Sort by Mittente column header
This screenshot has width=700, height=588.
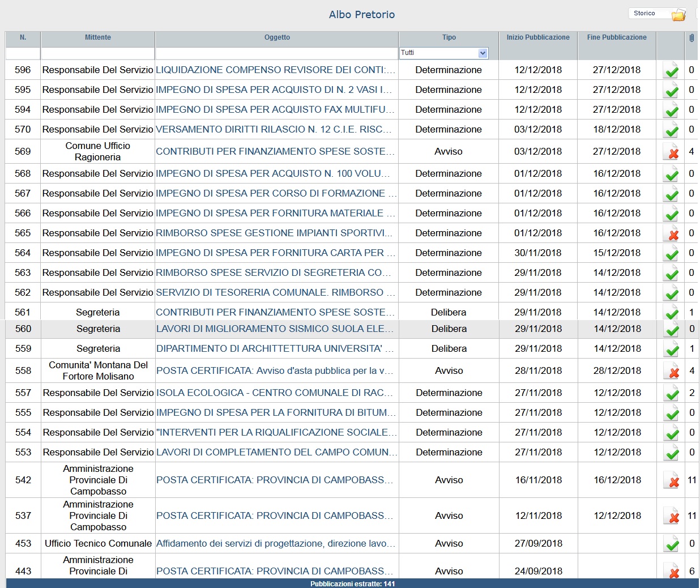point(98,37)
